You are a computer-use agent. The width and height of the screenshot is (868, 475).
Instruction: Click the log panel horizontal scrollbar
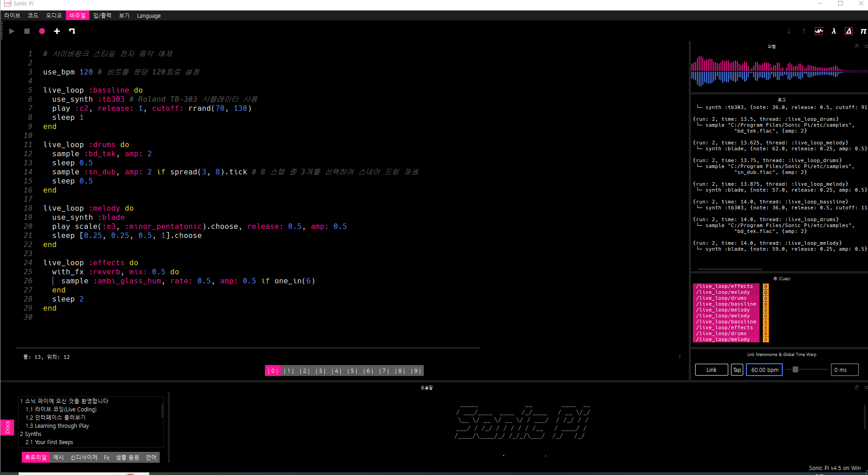coord(730,269)
